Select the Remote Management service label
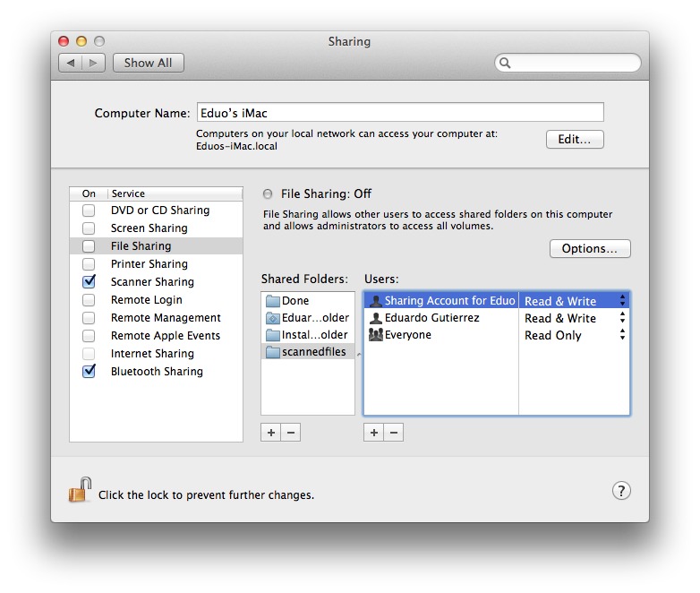The height and width of the screenshot is (593, 700). click(166, 318)
